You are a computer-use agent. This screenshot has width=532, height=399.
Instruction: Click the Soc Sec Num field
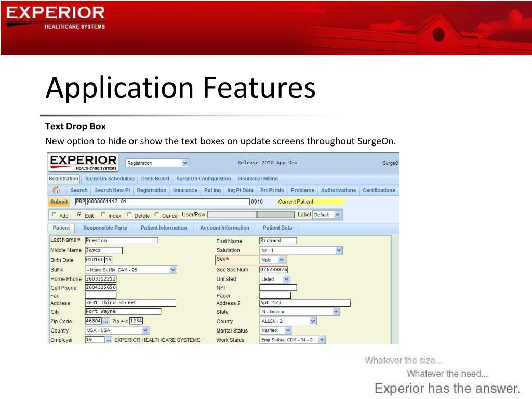click(x=274, y=270)
